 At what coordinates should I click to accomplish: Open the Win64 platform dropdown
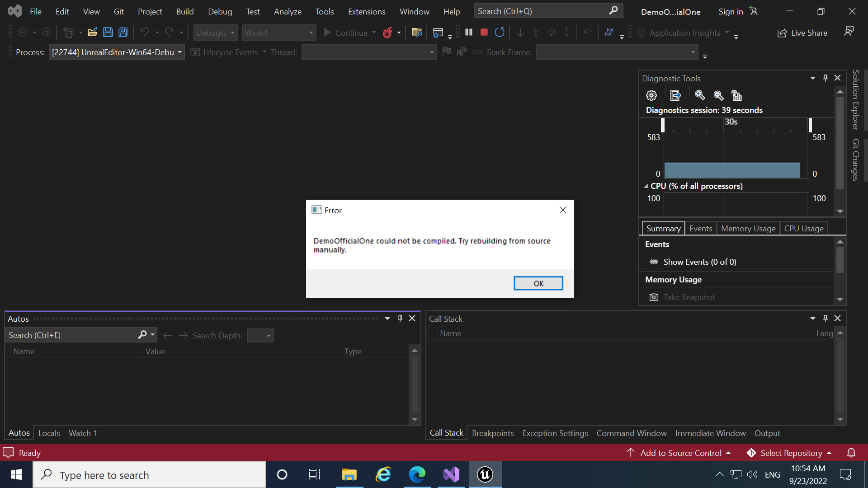[x=311, y=33]
